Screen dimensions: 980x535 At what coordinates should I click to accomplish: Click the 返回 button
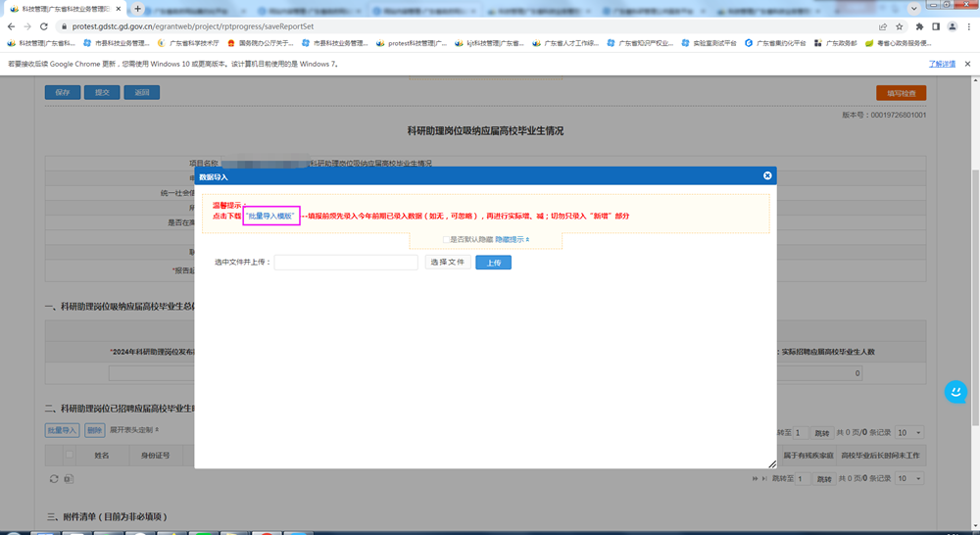[142, 92]
